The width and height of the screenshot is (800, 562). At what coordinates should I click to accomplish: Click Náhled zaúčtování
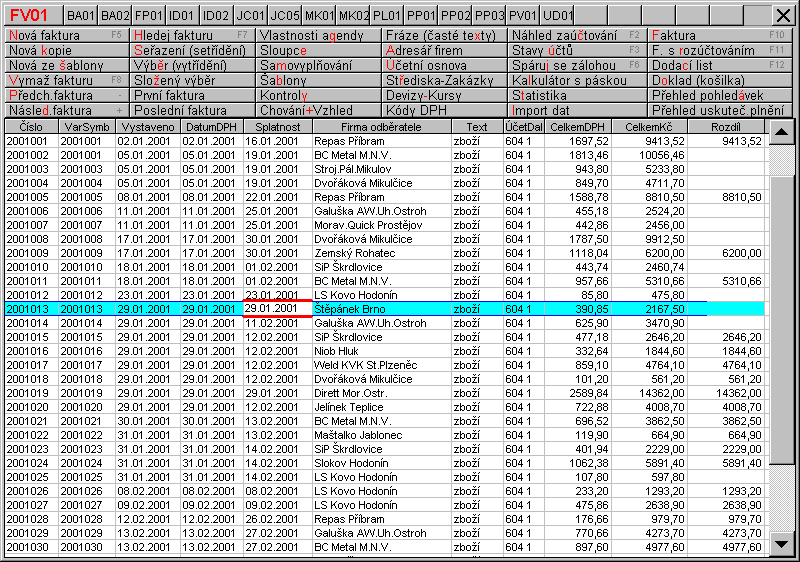pyautogui.click(x=577, y=35)
